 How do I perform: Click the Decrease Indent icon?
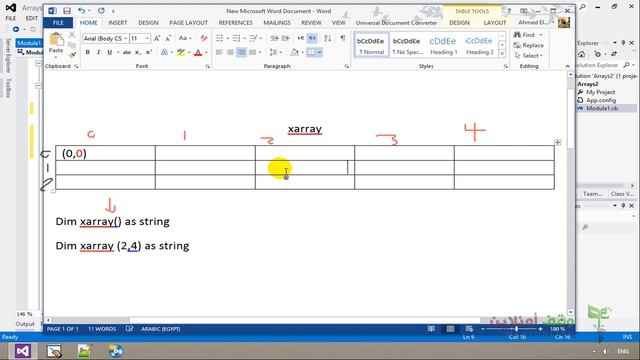point(274,38)
